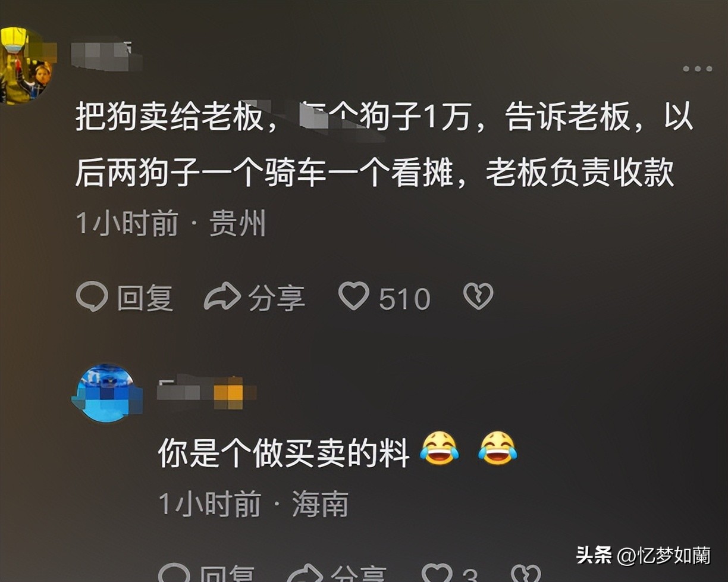Click the reply speech bubble icon under Guizhou comment

click(92, 296)
